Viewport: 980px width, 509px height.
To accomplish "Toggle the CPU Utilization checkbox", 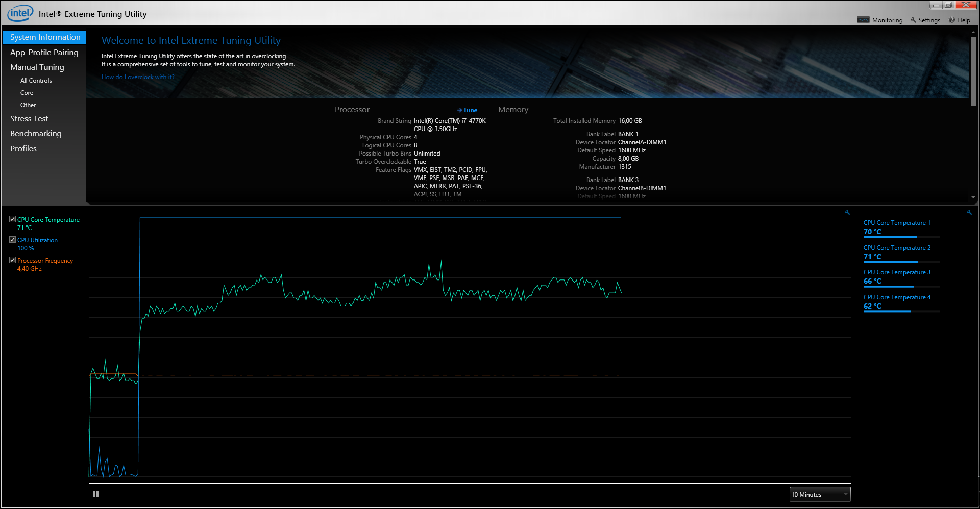I will (12, 240).
